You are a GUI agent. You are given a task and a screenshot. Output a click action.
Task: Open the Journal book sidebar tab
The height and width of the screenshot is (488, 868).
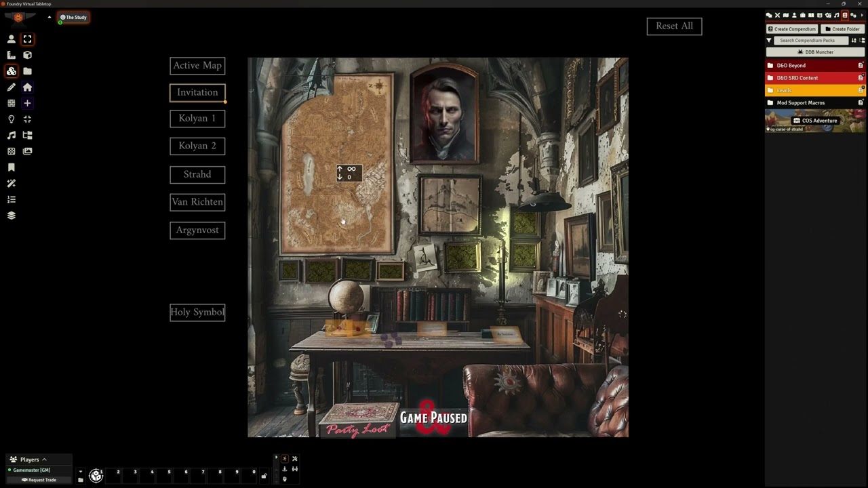coord(811,16)
